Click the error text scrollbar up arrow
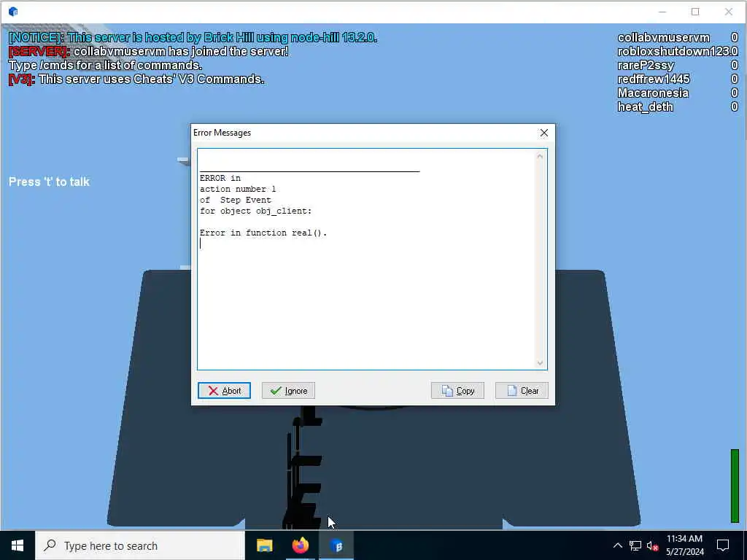The image size is (747, 560). click(540, 156)
